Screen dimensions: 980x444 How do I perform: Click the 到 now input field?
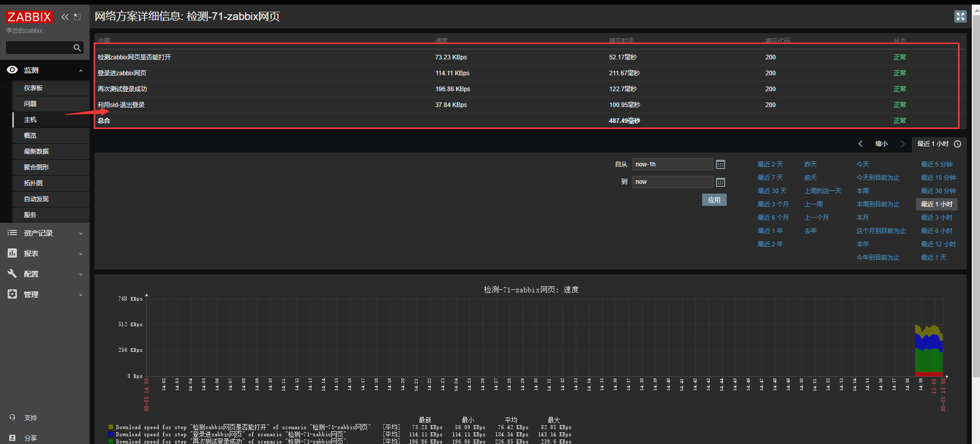(672, 182)
